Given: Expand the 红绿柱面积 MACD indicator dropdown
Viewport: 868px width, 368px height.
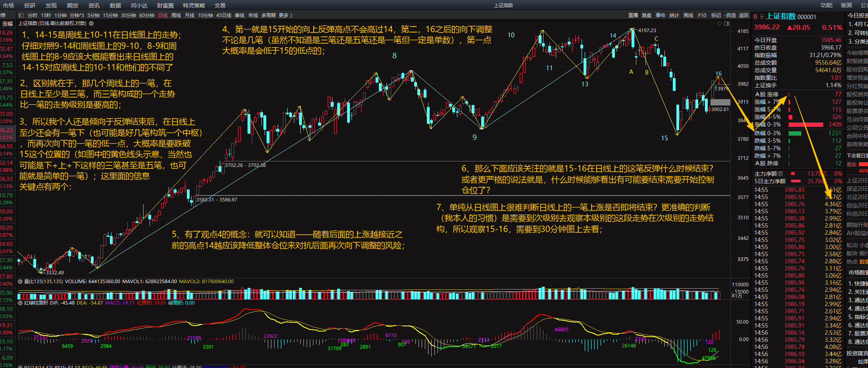Looking at the screenshot, I should click(x=20, y=303).
